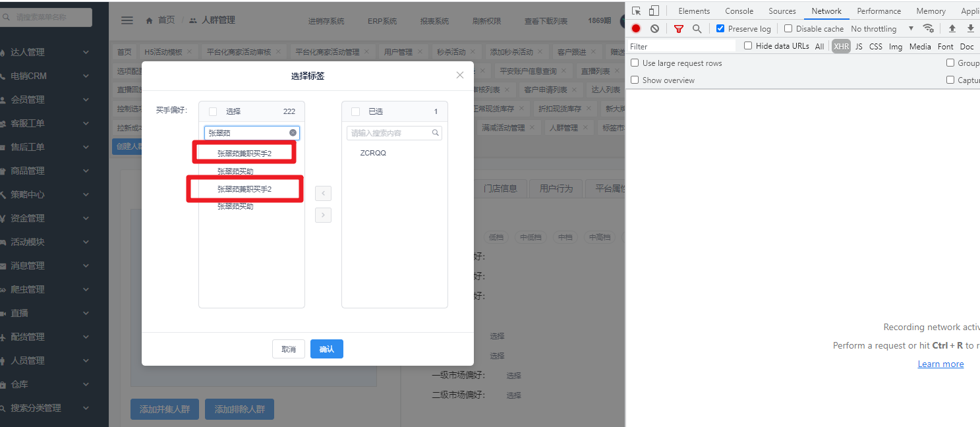
Task: Import HAR file with upload arrow
Action: tap(952, 28)
